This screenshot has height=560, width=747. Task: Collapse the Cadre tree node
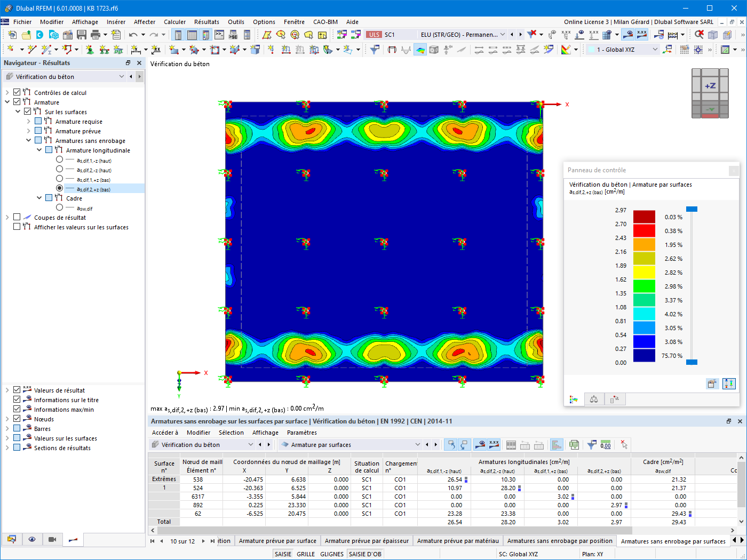tap(39, 198)
